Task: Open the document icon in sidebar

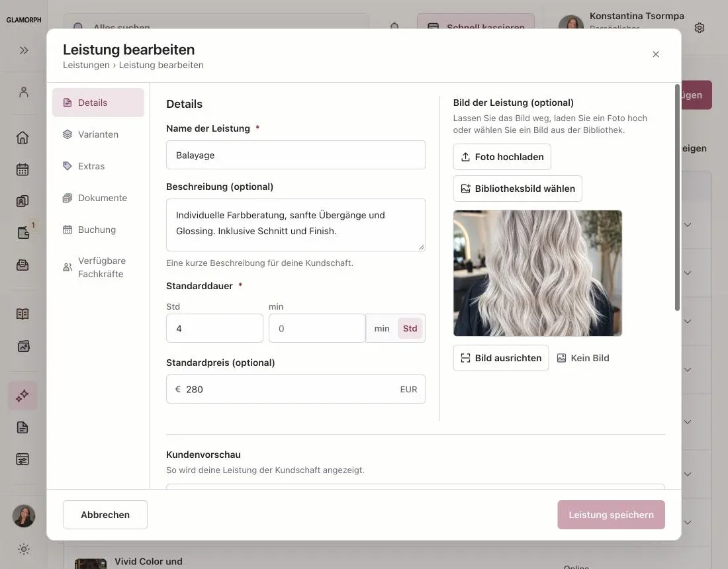Action: (23, 427)
